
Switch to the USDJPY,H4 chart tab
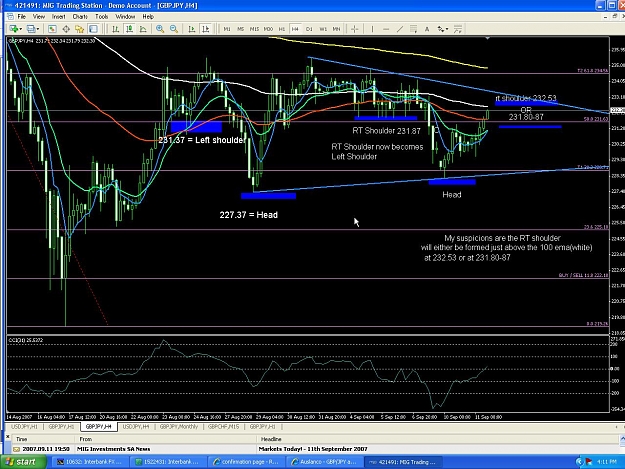click(x=136, y=427)
